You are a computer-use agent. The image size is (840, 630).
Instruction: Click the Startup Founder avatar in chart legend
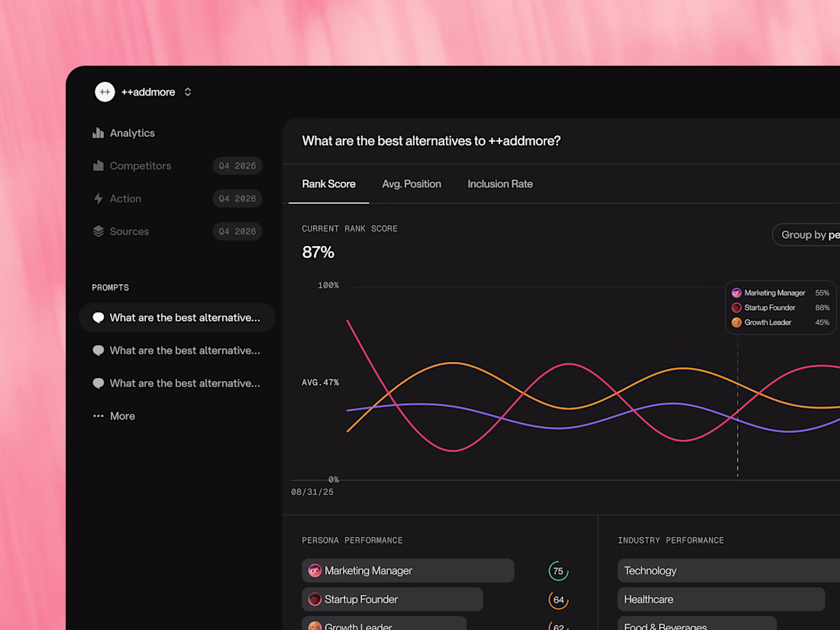737,308
